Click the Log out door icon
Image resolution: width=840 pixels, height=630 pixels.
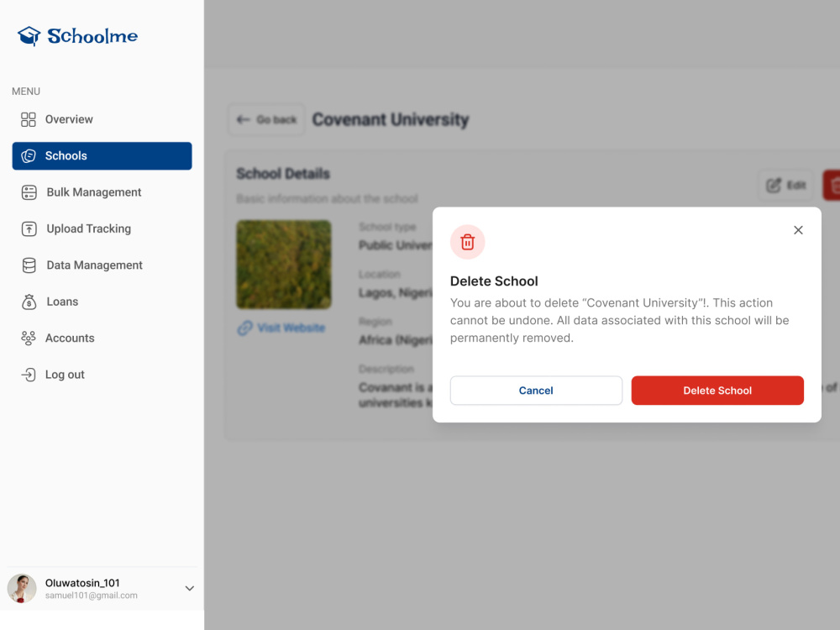[29, 375]
